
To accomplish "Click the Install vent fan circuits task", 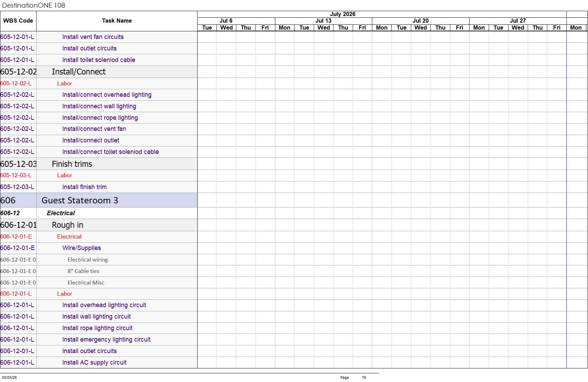I will click(93, 37).
